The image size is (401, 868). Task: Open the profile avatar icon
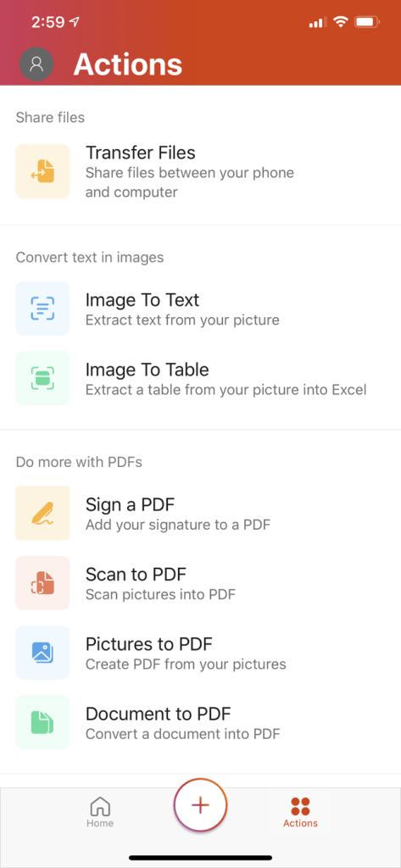click(x=36, y=64)
